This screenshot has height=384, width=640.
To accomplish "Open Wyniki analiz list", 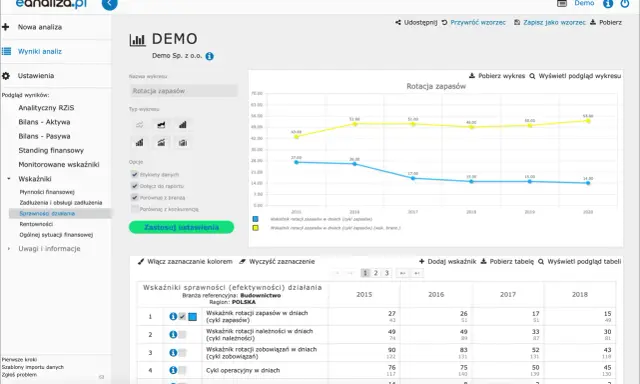I will 40,51.
